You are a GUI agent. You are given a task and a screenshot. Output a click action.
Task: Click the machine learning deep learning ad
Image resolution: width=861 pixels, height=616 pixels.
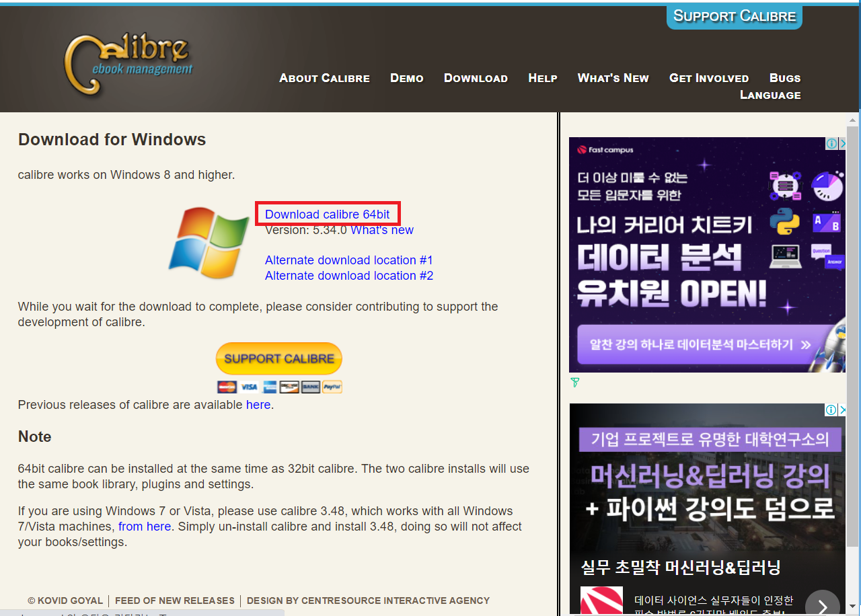(x=708, y=509)
